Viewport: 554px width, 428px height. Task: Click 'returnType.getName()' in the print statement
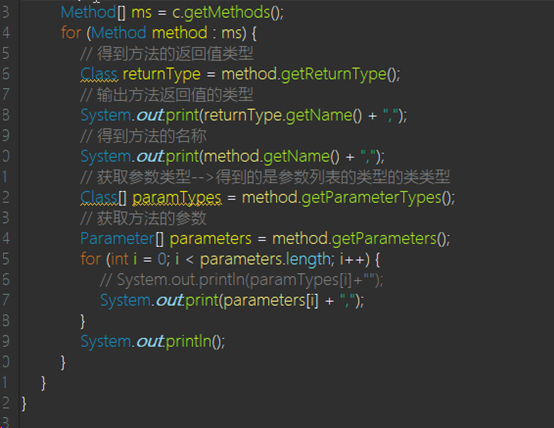pyautogui.click(x=283, y=116)
